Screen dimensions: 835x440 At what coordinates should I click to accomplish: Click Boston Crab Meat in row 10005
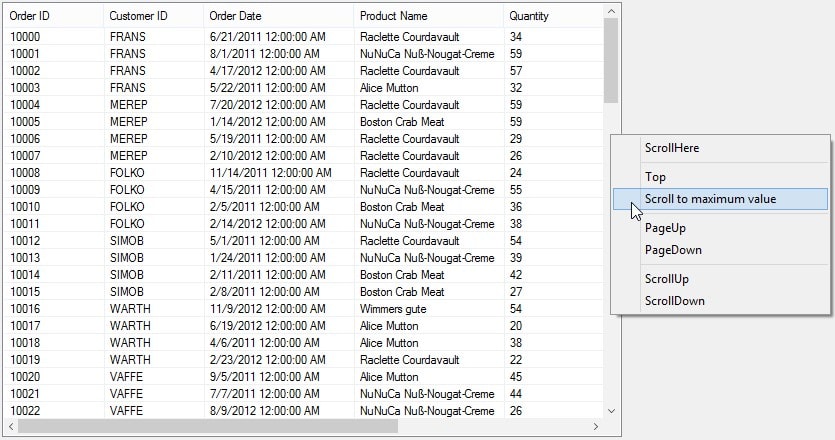point(429,122)
